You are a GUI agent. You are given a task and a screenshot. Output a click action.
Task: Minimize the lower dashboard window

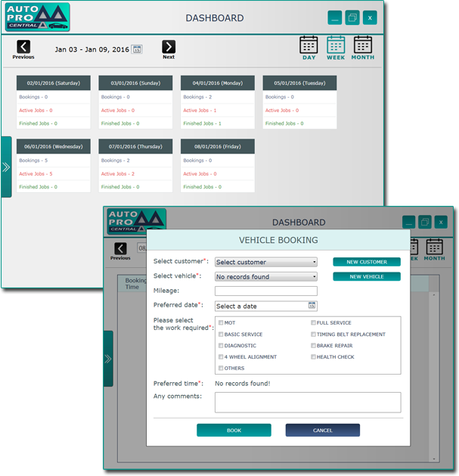pyautogui.click(x=409, y=222)
